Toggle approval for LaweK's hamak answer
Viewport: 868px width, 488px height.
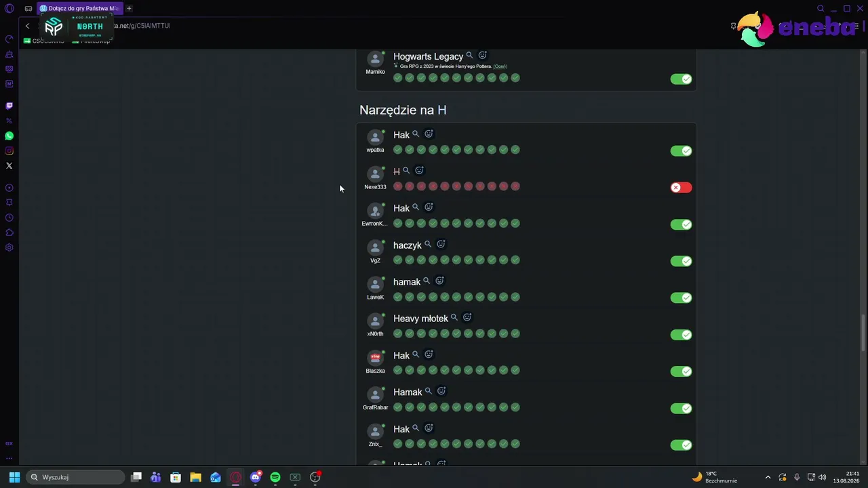[682, 298]
